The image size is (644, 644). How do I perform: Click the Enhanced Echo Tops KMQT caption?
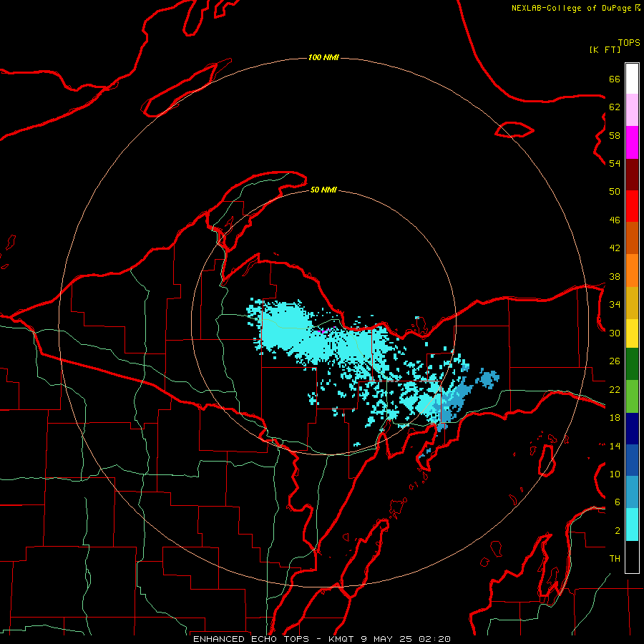pyautogui.click(x=321, y=639)
